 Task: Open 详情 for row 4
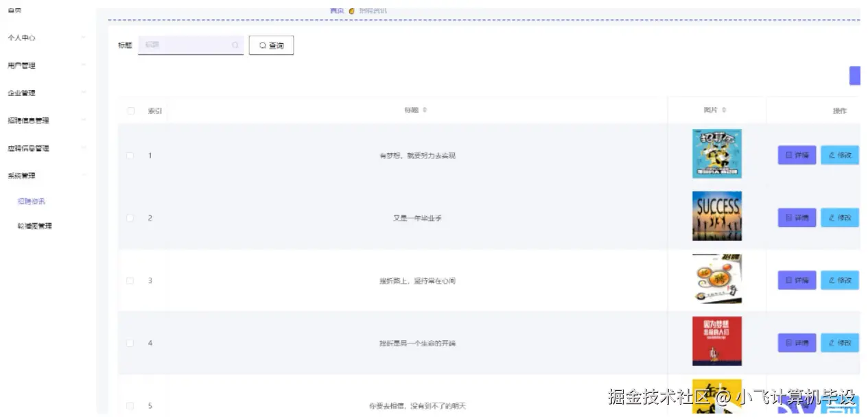pos(797,342)
